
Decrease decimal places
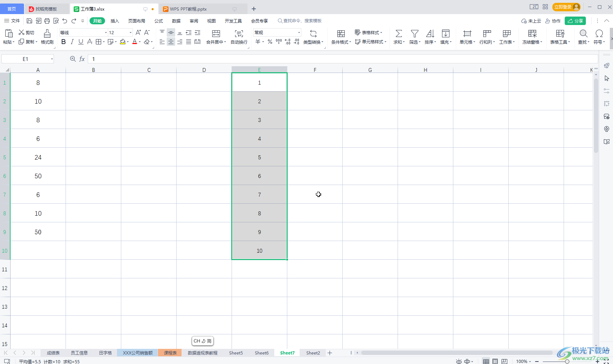tap(296, 42)
